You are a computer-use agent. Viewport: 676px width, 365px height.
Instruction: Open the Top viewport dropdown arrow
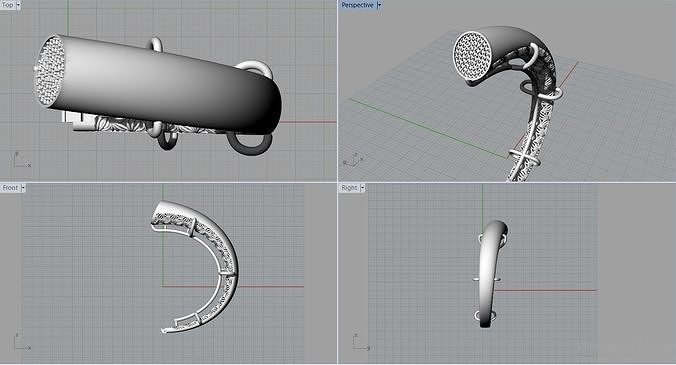click(19, 5)
